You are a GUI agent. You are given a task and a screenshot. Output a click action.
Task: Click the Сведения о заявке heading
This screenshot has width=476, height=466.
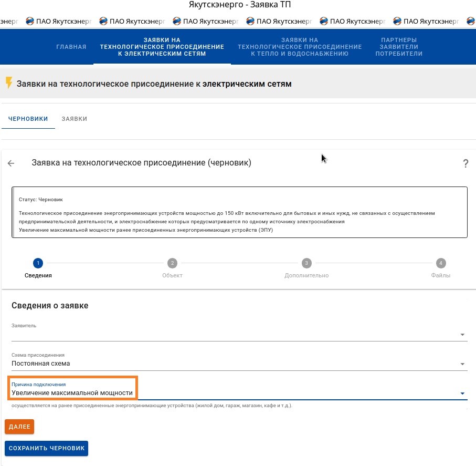click(x=50, y=306)
